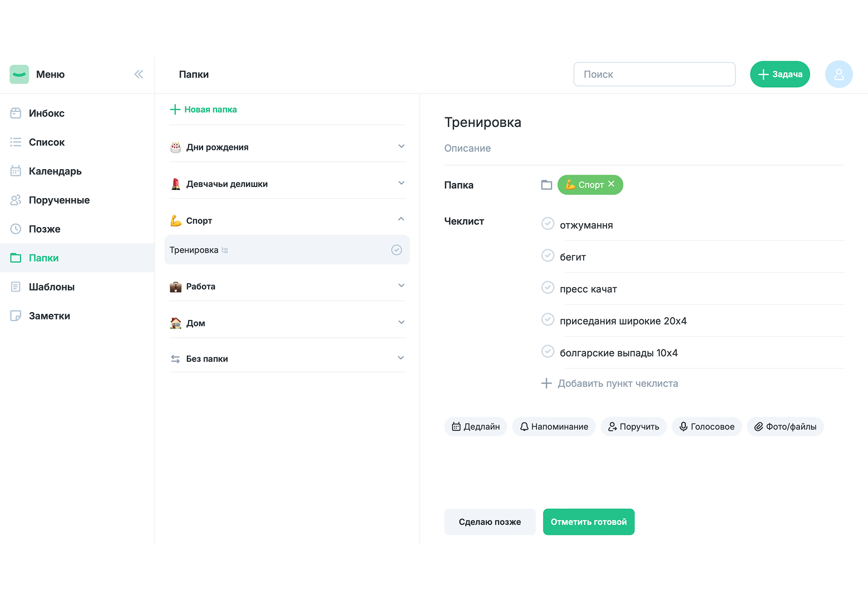Screen dimensions: 868x601
Task: Expand the Дом folder
Action: pos(401,322)
